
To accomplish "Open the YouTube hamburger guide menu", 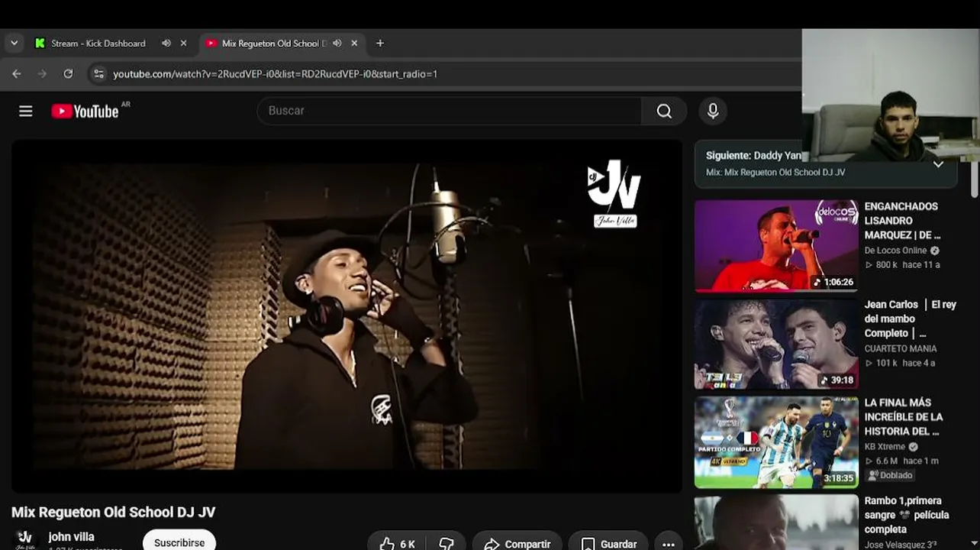I will [26, 112].
